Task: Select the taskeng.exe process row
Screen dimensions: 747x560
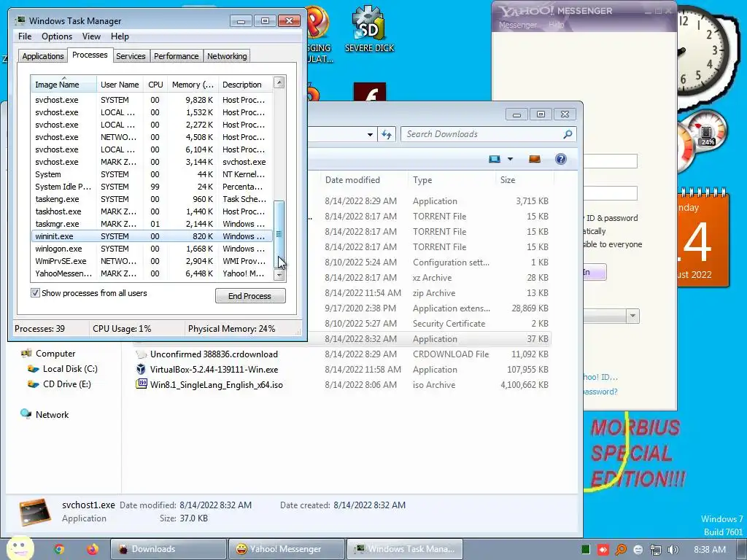Action: 152,199
